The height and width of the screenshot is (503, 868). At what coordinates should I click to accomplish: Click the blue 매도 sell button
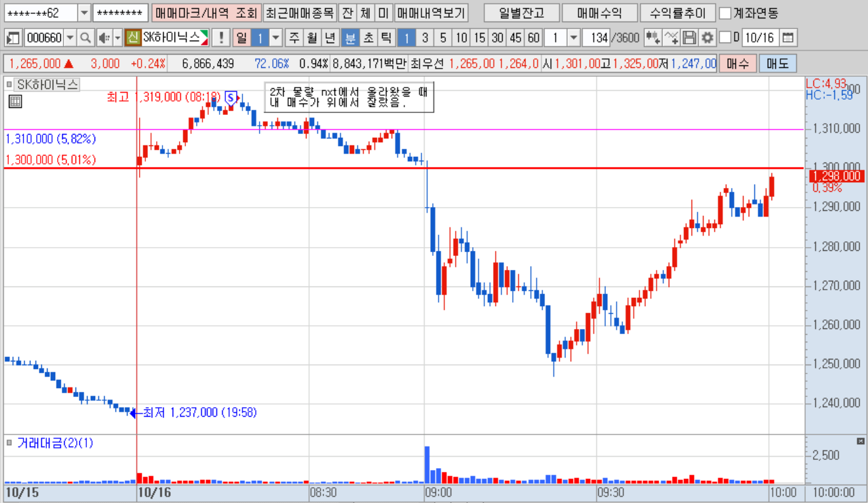(x=778, y=64)
